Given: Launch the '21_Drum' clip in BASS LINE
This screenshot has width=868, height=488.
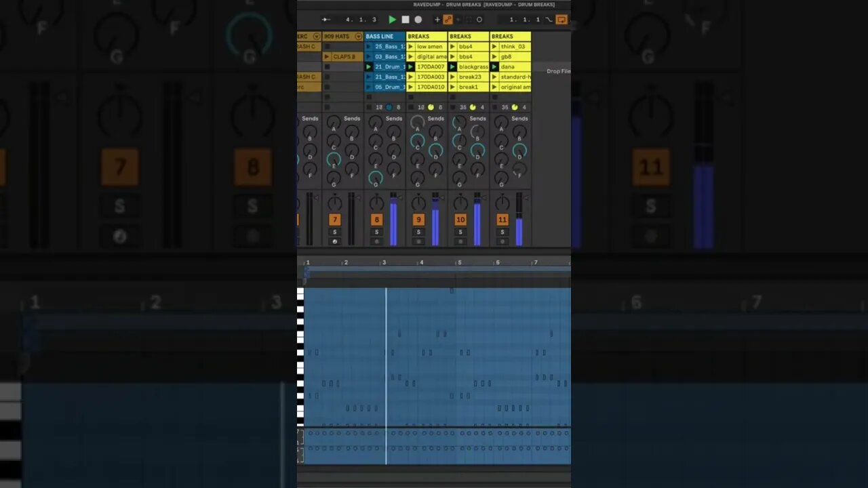Looking at the screenshot, I should (x=368, y=67).
